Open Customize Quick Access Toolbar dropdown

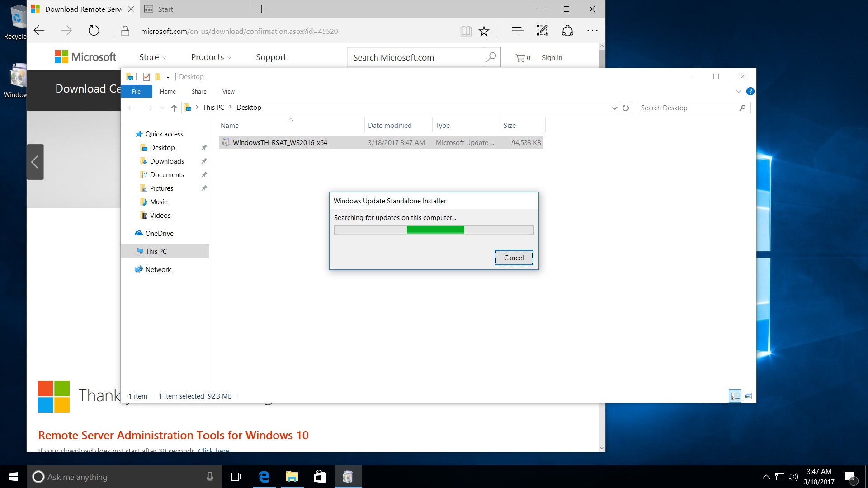coord(168,77)
